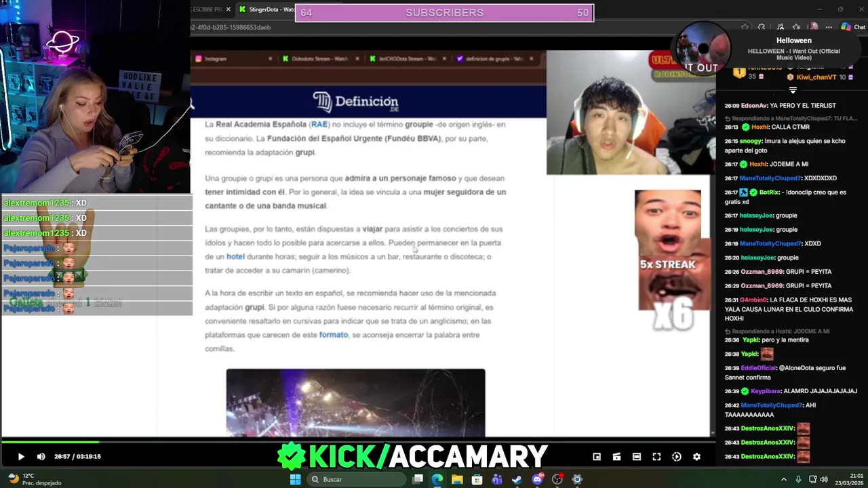Image resolution: width=868 pixels, height=488 pixels.
Task: Select definicion de grupie tab
Action: click(495, 59)
